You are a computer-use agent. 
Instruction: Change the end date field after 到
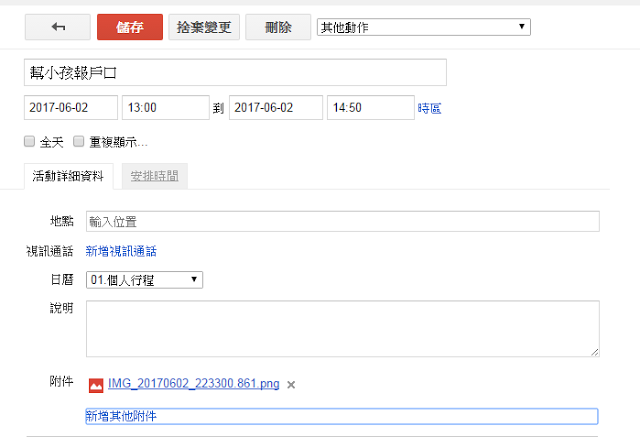(276, 108)
